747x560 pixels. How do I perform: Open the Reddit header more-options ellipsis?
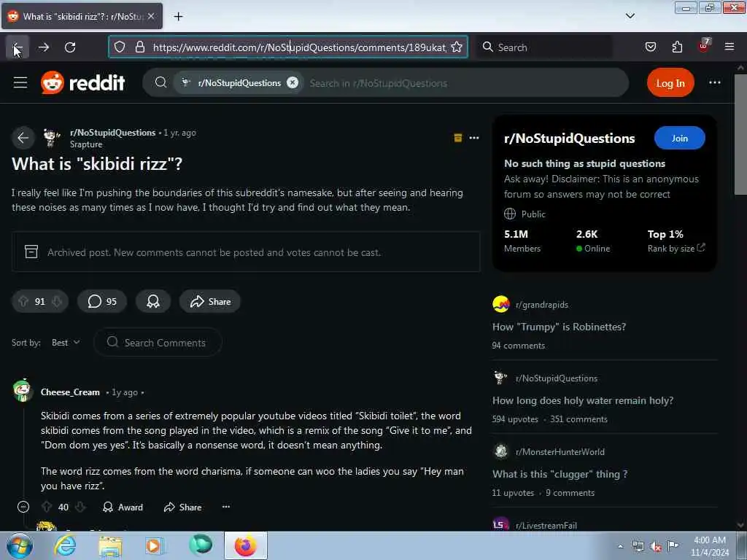point(715,83)
